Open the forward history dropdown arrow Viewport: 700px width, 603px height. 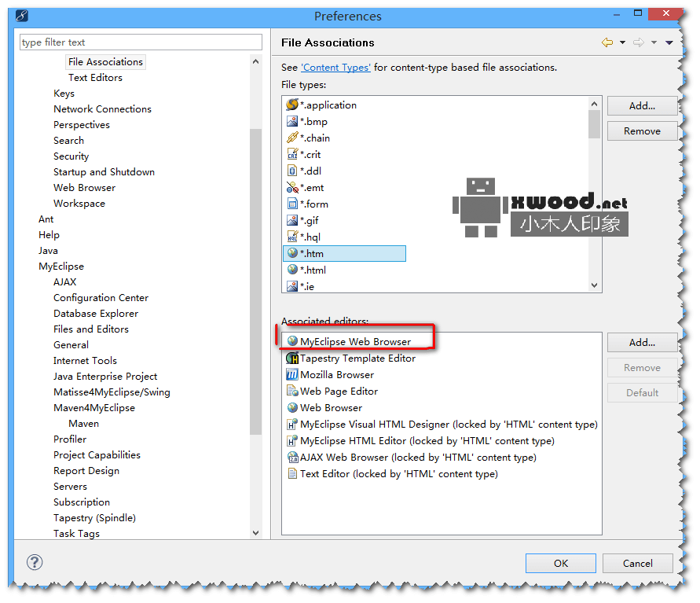pos(654,43)
